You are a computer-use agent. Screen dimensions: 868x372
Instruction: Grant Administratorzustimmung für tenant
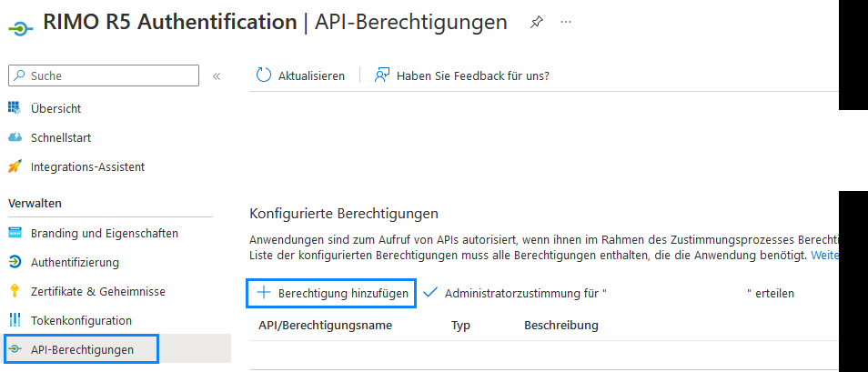619,294
